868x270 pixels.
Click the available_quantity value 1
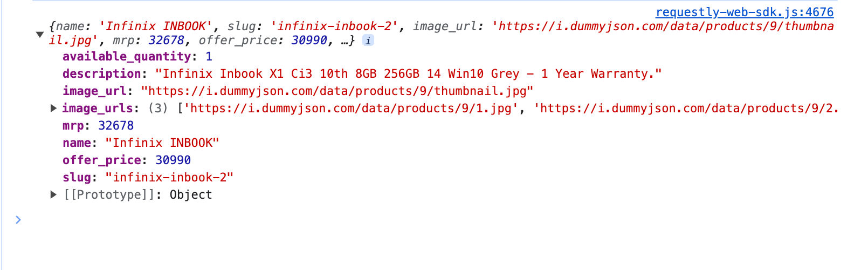pos(209,56)
